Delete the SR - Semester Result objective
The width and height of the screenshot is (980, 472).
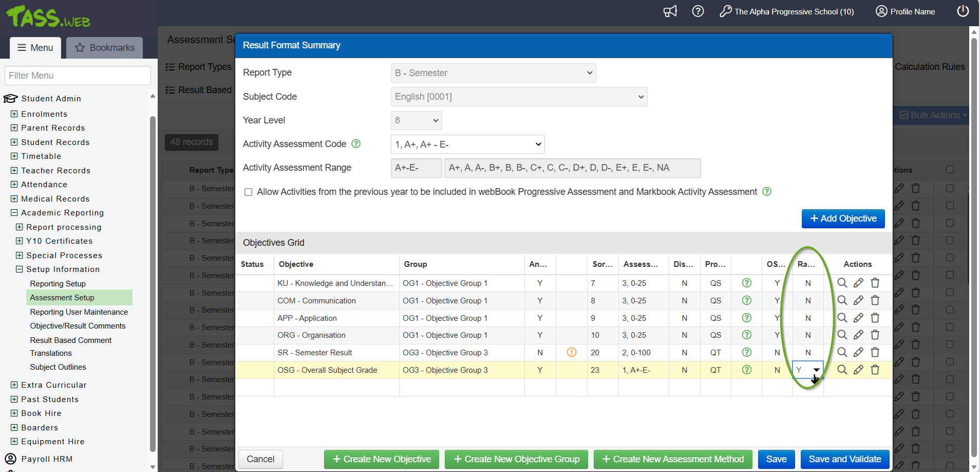point(875,352)
